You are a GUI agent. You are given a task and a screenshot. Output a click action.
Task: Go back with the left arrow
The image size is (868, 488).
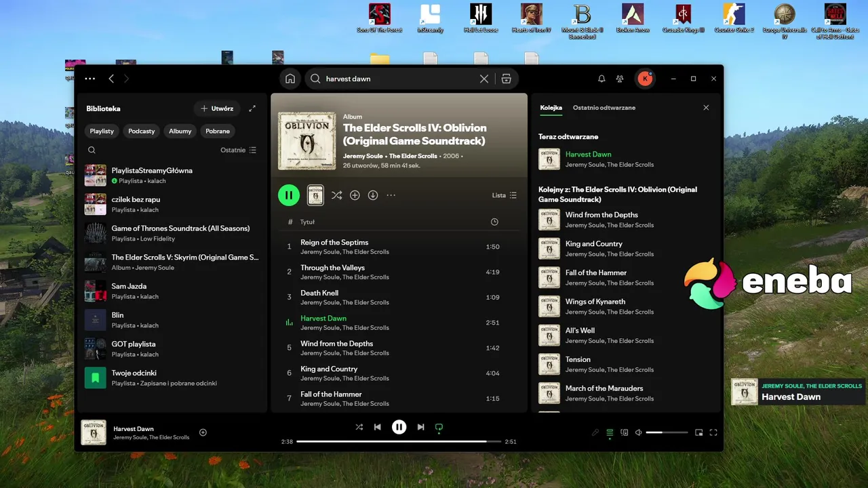[x=111, y=79]
